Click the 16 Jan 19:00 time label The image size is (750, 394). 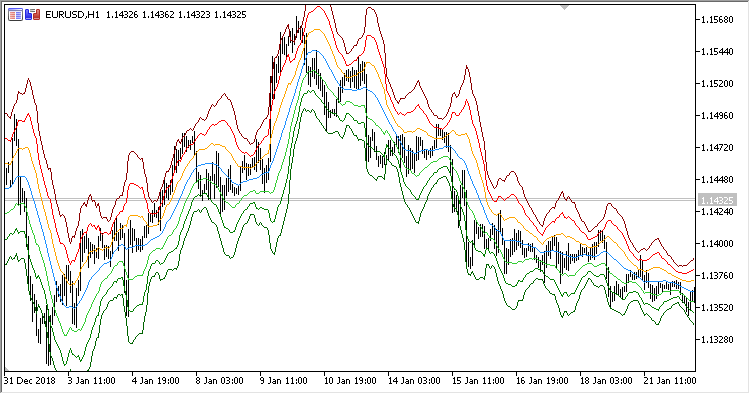[x=542, y=381]
